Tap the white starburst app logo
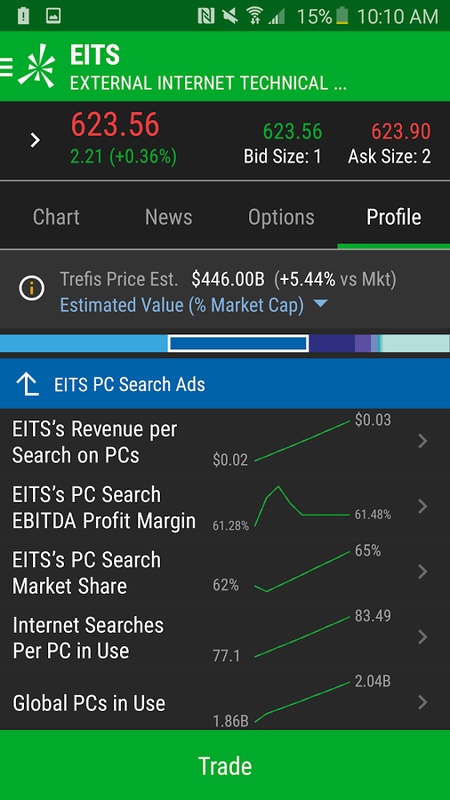Screen dimensions: 450x800 37,66
